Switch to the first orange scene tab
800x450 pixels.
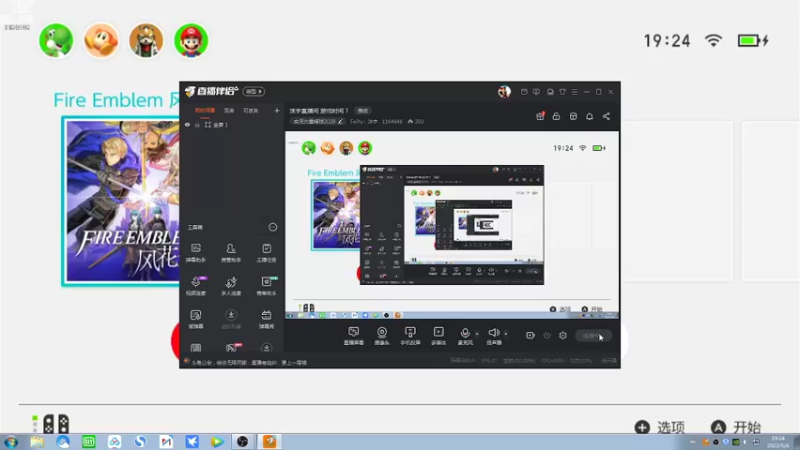pos(205,110)
